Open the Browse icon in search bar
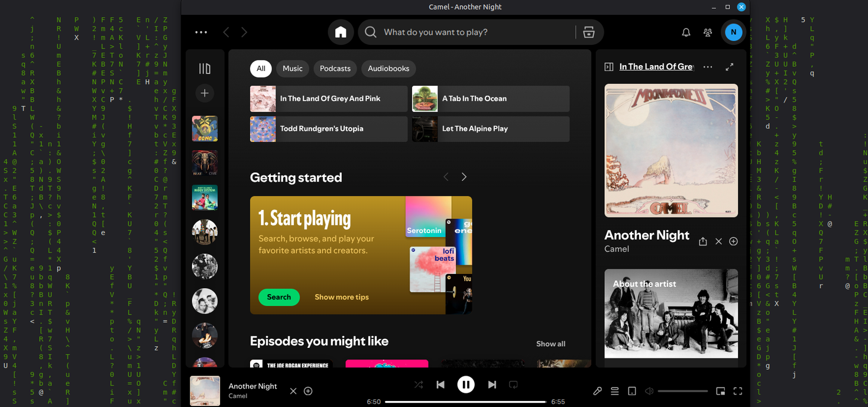Screen dimensions: 868x407 (x=588, y=32)
